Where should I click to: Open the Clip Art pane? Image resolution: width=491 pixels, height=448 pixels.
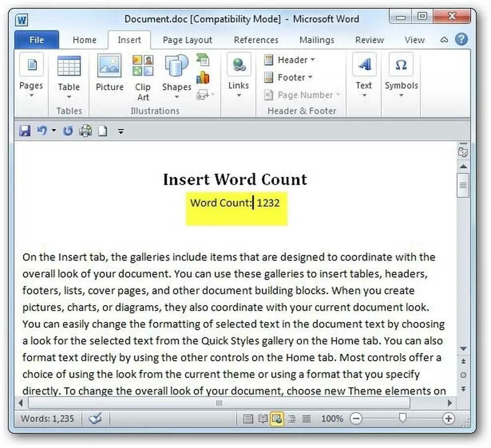tap(143, 65)
